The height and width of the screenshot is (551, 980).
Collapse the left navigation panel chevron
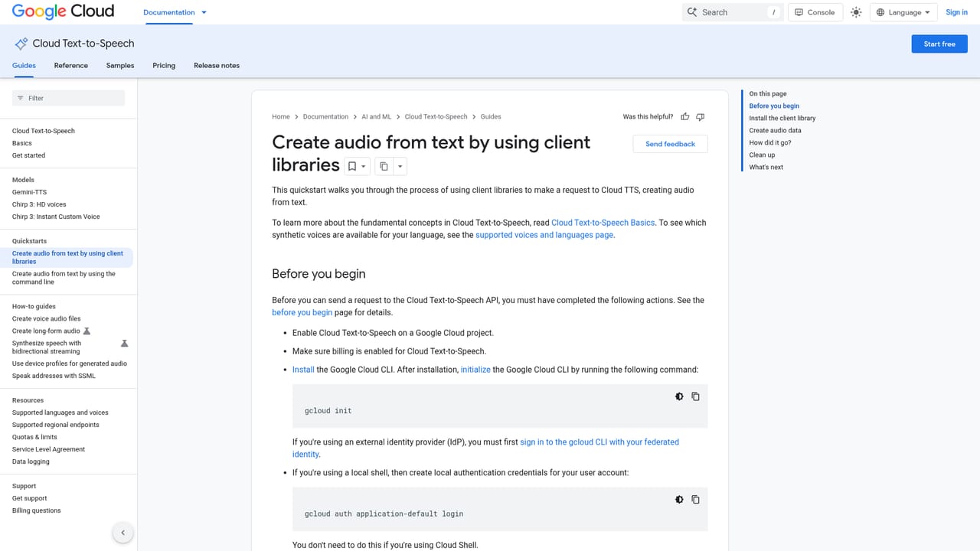pos(122,533)
